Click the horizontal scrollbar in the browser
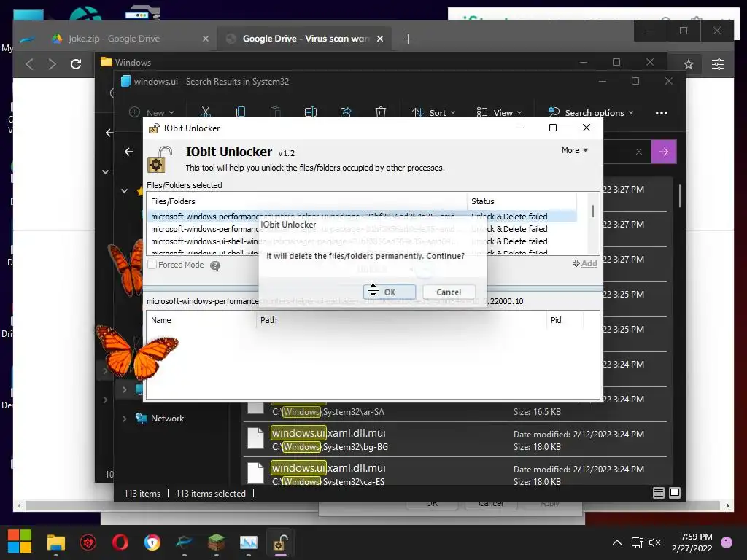This screenshot has width=747, height=560. pyautogui.click(x=373, y=506)
